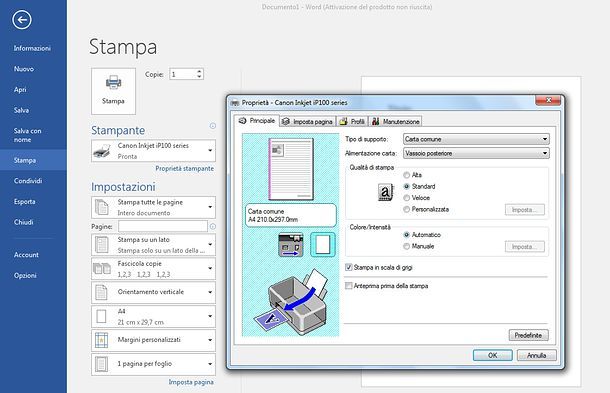The width and height of the screenshot is (610, 393).
Task: Click OK in printer properties dialog
Action: [493, 355]
